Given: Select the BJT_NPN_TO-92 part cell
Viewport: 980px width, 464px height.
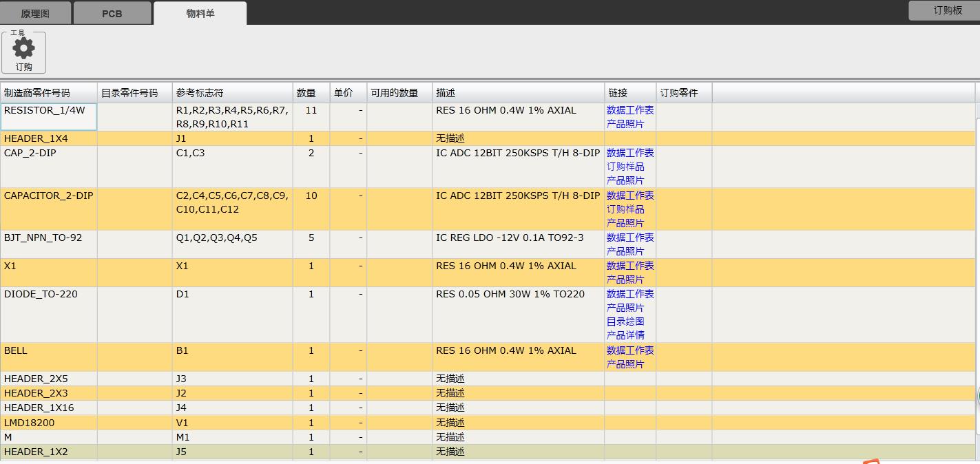Looking at the screenshot, I should (48, 244).
